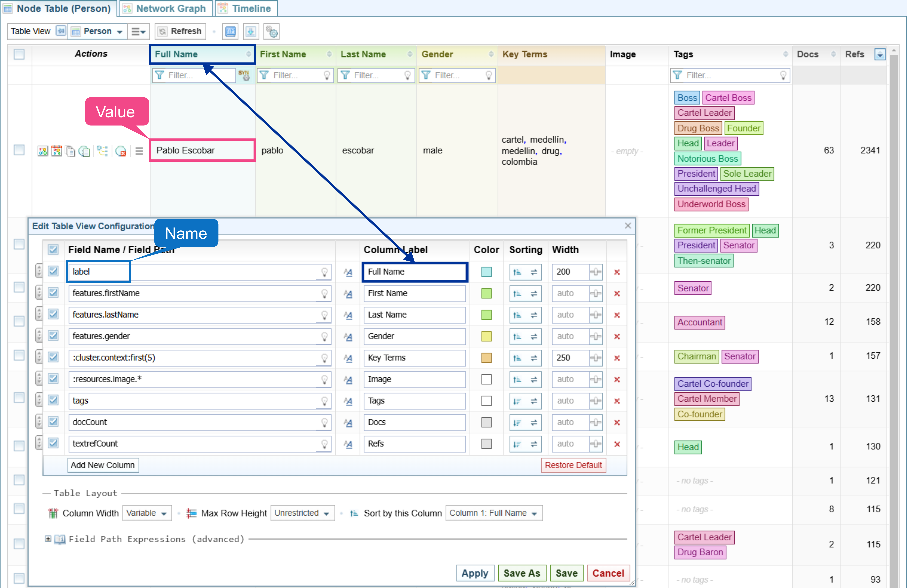
Task: Open the gears table configuration icon
Action: click(272, 32)
